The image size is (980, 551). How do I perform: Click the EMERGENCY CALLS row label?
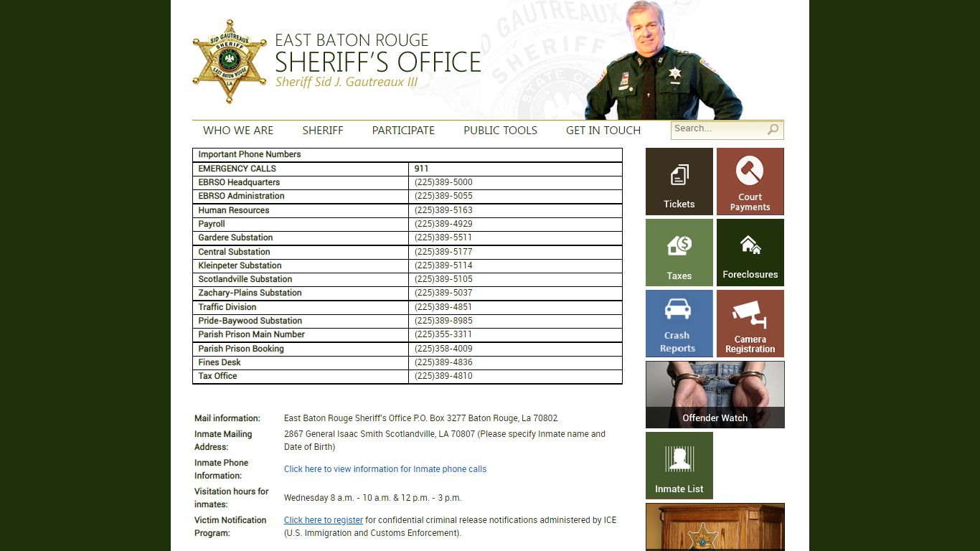(237, 169)
